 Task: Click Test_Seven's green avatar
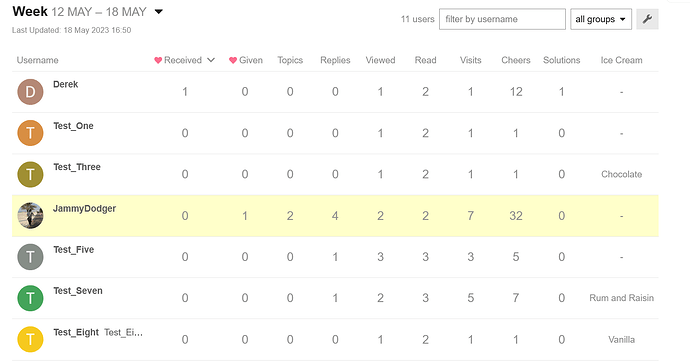click(30, 298)
